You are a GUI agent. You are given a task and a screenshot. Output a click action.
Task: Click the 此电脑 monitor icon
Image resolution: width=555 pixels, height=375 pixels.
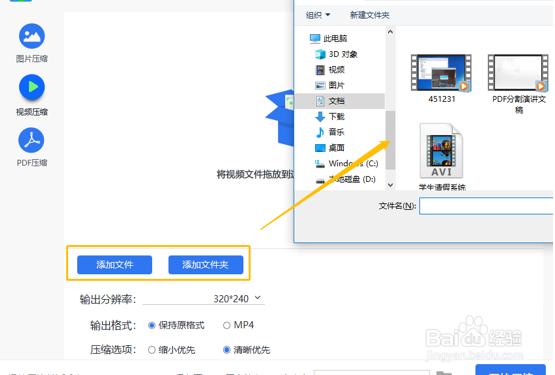pos(315,38)
